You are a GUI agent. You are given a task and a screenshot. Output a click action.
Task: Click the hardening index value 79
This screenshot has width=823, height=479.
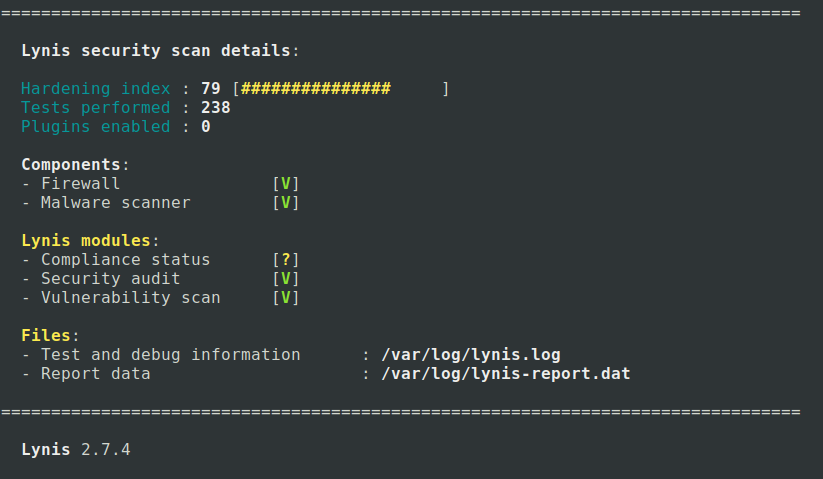point(211,89)
